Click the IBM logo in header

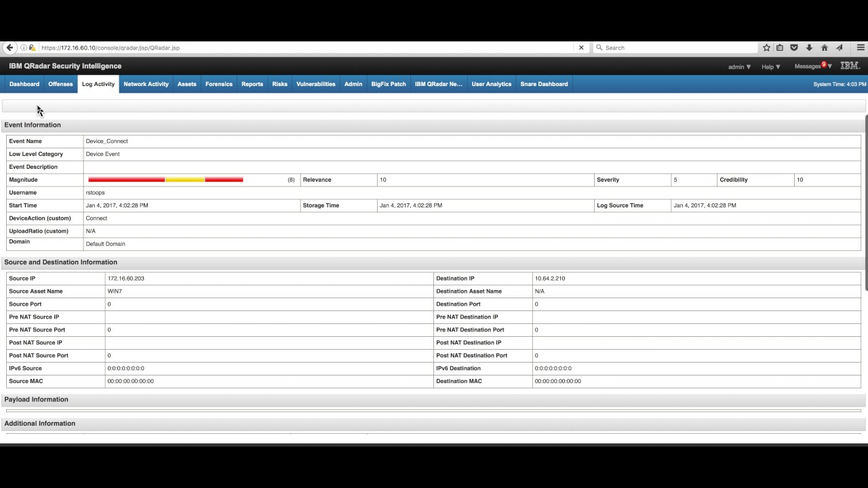point(850,66)
